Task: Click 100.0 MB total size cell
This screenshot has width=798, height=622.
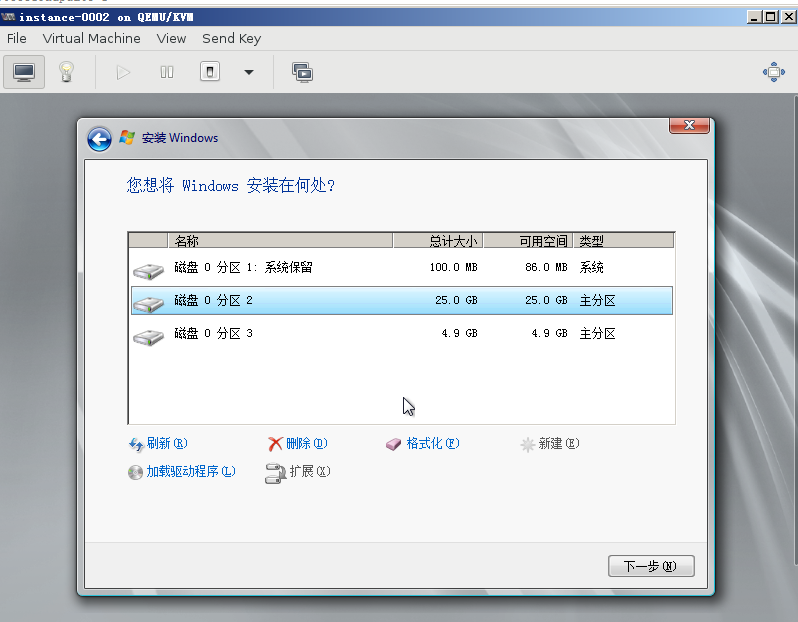Action: (x=453, y=267)
